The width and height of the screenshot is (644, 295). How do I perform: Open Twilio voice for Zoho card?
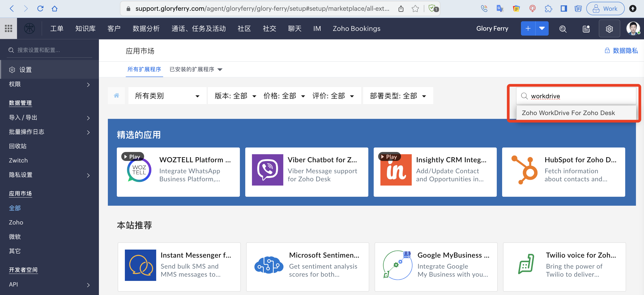(565, 267)
